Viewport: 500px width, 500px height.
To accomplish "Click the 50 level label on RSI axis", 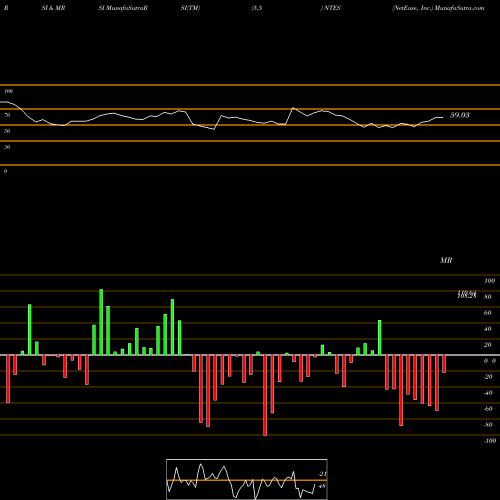I will (7, 131).
